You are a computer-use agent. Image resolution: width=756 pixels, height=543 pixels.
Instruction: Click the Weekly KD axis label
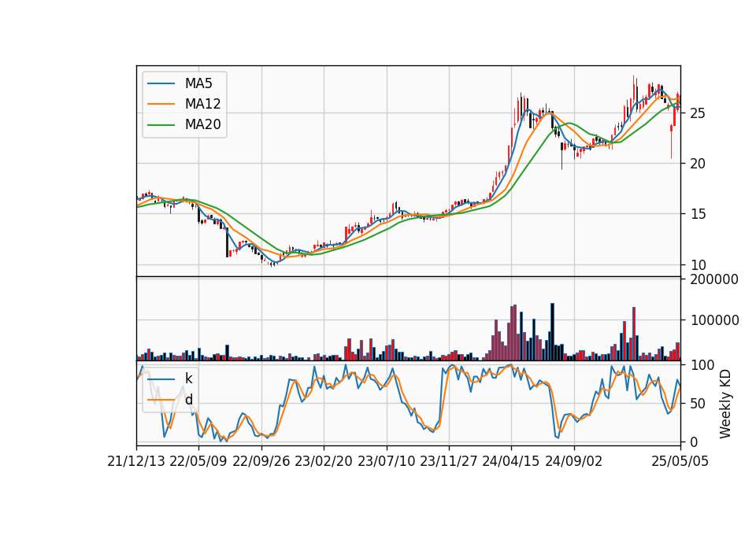coord(725,404)
